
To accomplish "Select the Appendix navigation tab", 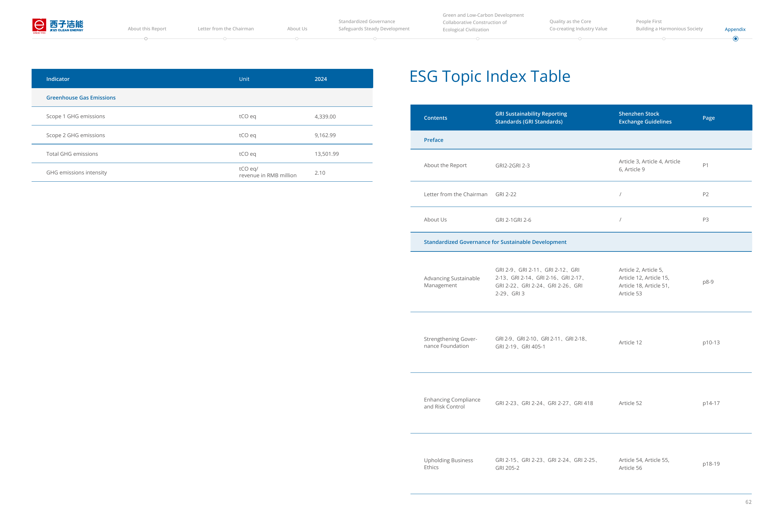I will click(x=735, y=29).
